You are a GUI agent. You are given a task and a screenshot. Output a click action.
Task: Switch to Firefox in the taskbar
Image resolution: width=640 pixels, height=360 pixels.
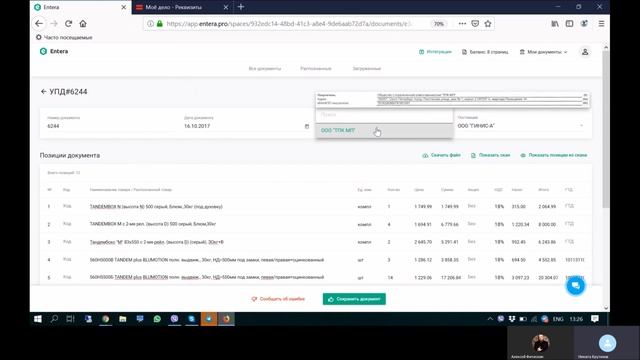click(226, 319)
